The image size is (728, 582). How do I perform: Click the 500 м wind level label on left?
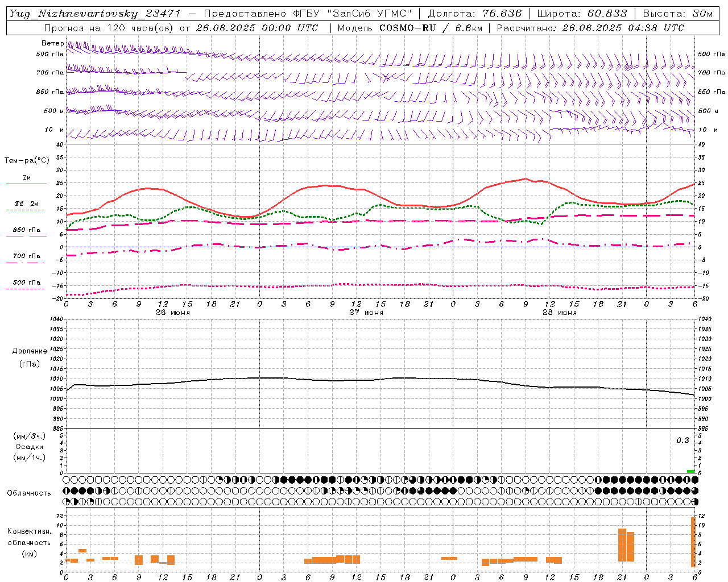(54, 111)
